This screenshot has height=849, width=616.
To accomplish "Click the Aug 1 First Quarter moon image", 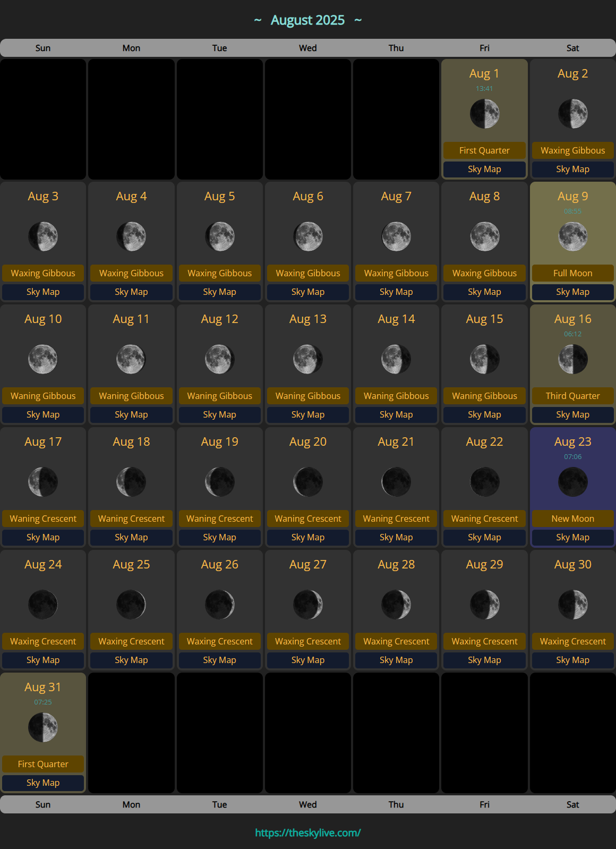I will click(x=484, y=114).
